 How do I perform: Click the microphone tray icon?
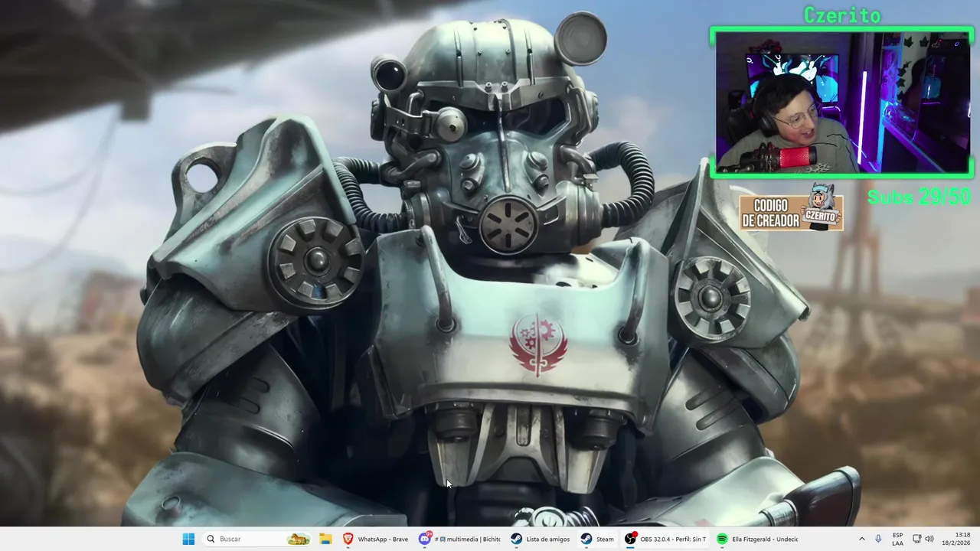[878, 539]
